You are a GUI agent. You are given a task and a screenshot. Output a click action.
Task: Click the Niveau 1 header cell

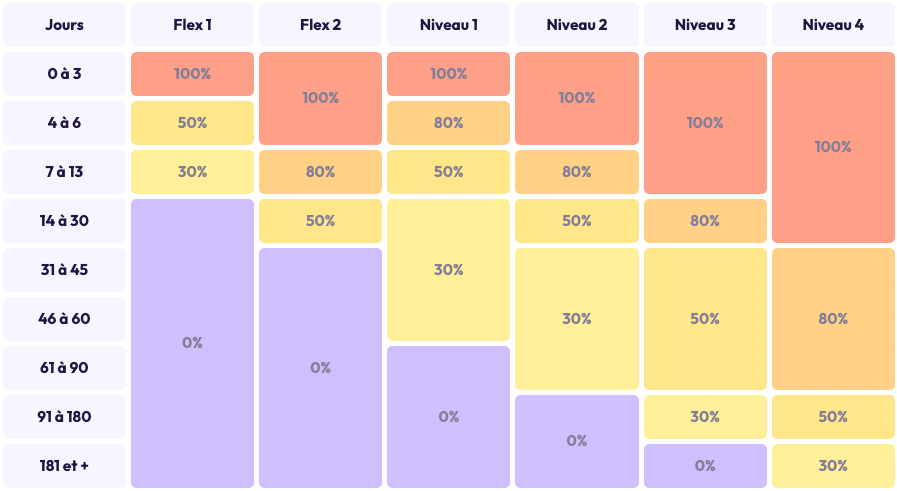[448, 25]
